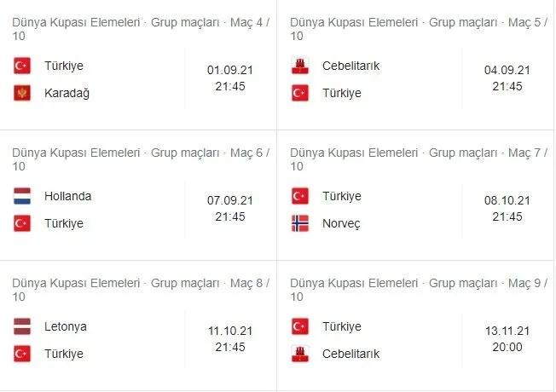Click Türkiye flag below the Hollanda row
The image size is (556, 392).
tap(22, 223)
